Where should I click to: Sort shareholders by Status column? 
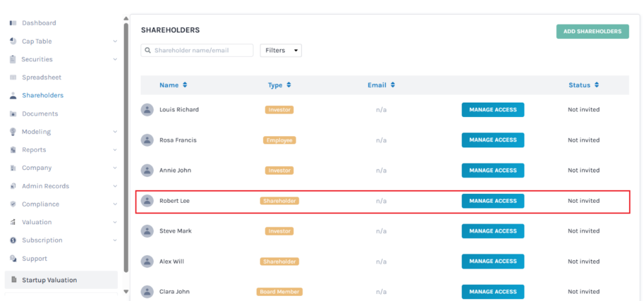pos(584,85)
